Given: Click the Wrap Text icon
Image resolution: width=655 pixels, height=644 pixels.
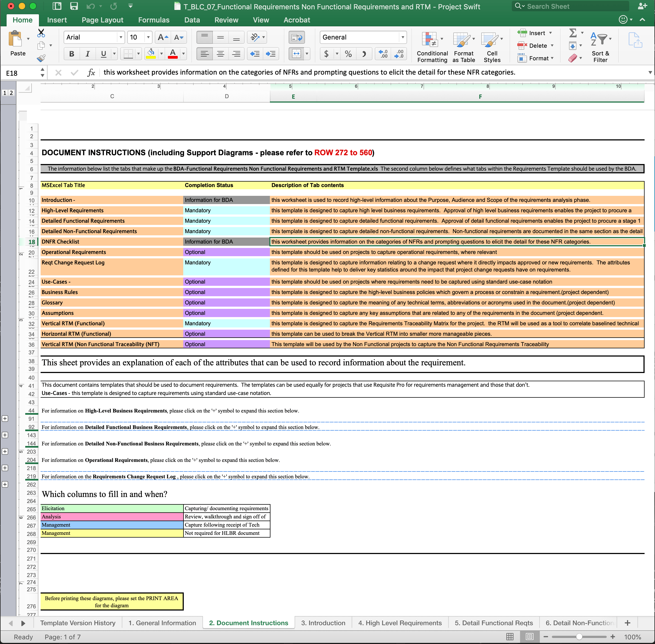Looking at the screenshot, I should click(297, 37).
